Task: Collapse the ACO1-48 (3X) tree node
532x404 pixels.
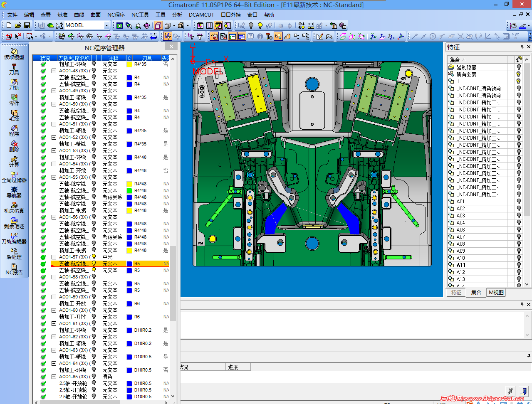Action: point(54,71)
